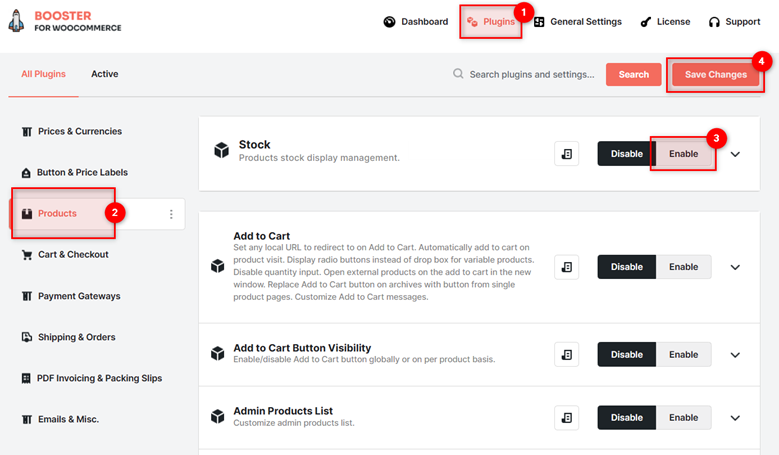Click the Booster rocket logo
Screen dimensions: 779x455
pyautogui.click(x=16, y=21)
